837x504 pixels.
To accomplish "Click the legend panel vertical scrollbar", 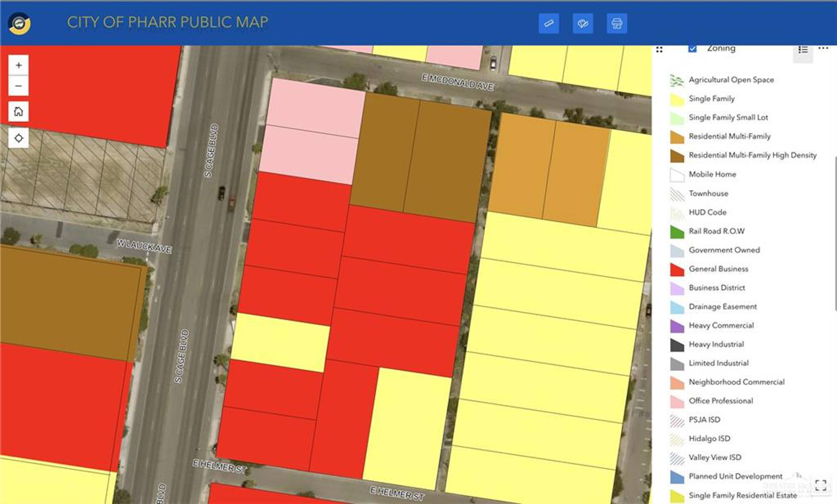I will [835, 234].
